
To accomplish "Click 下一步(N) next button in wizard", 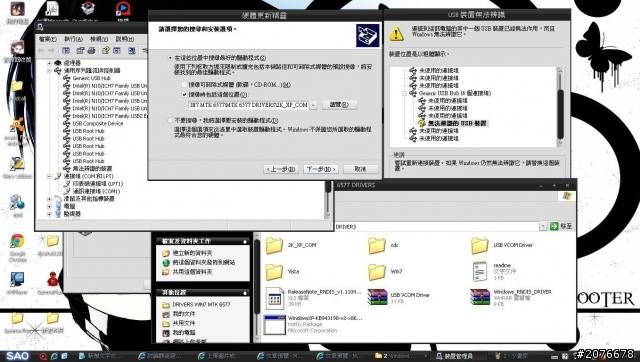I will [x=321, y=169].
